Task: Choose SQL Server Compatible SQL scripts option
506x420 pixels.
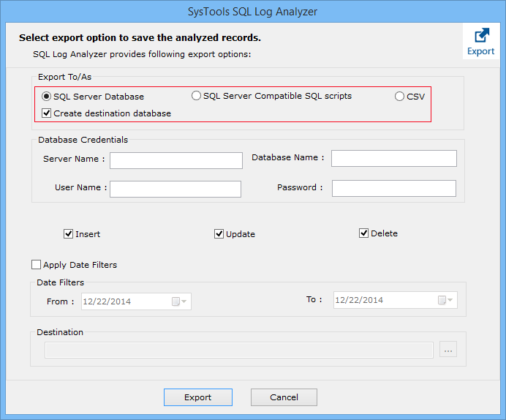Action: (196, 96)
